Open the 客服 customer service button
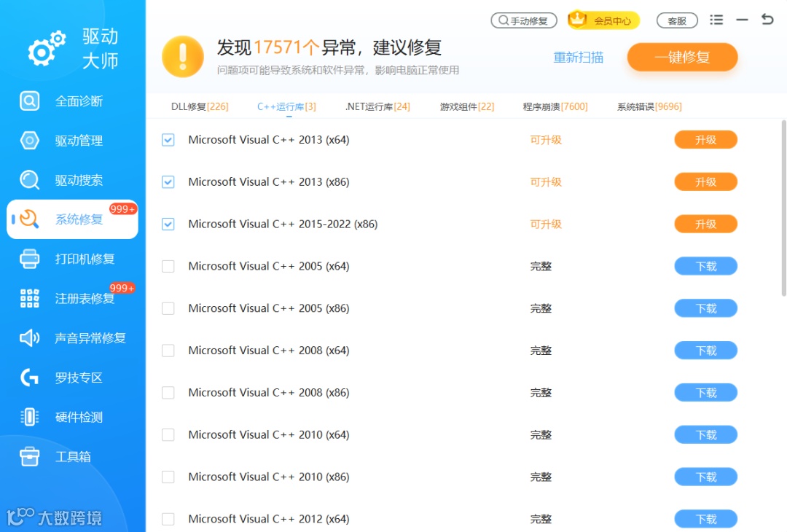 click(677, 20)
